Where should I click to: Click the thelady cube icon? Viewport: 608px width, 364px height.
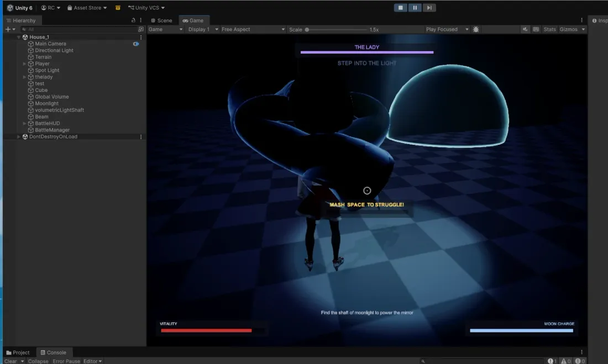pos(30,77)
